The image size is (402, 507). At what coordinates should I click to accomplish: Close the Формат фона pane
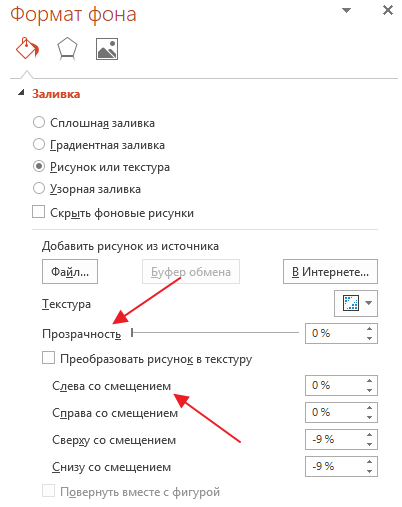(x=388, y=10)
